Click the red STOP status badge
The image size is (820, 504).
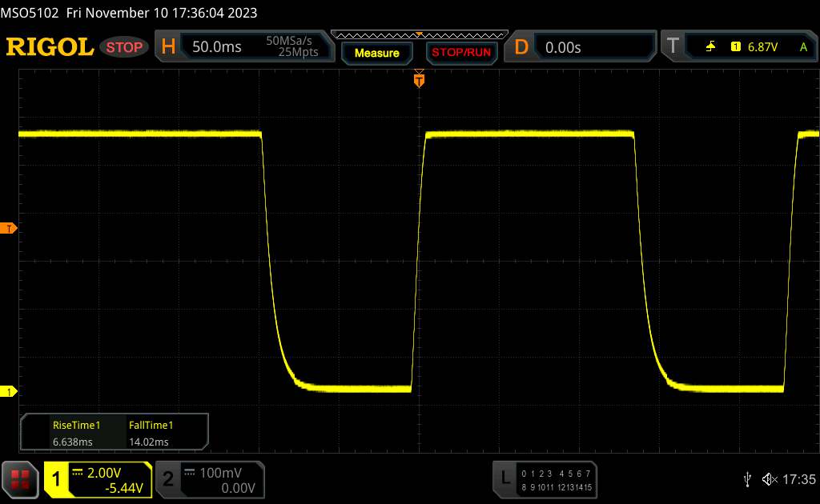125,47
